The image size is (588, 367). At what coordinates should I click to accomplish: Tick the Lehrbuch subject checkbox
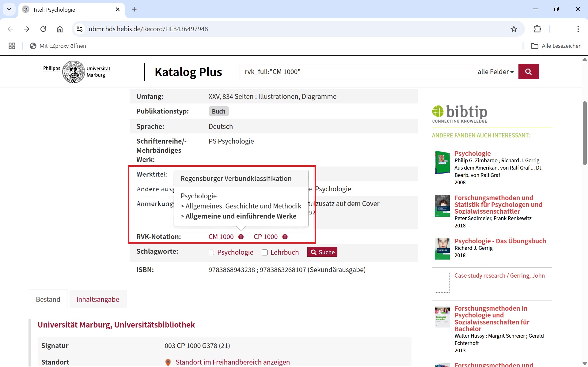pos(265,253)
